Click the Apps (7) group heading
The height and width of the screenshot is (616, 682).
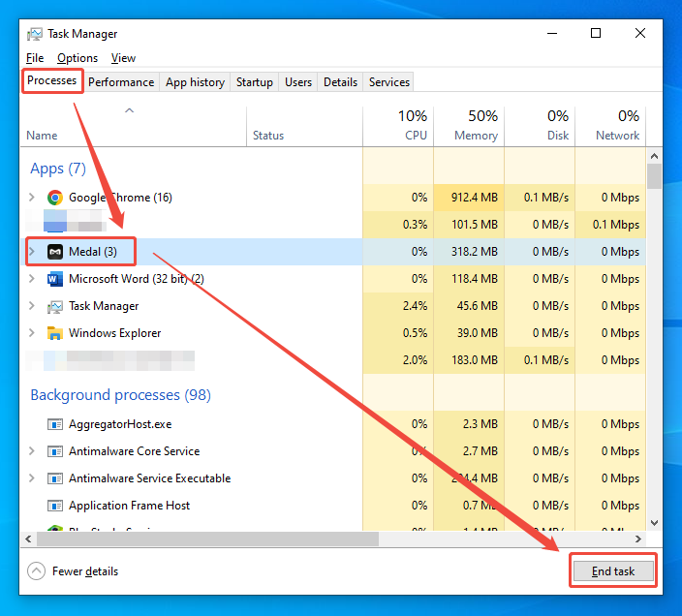point(58,169)
